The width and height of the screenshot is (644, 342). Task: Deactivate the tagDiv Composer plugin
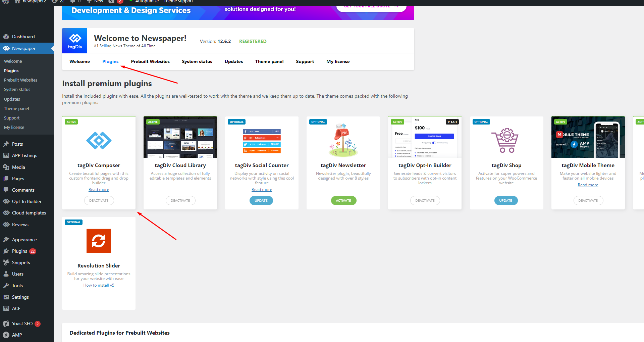pos(99,200)
